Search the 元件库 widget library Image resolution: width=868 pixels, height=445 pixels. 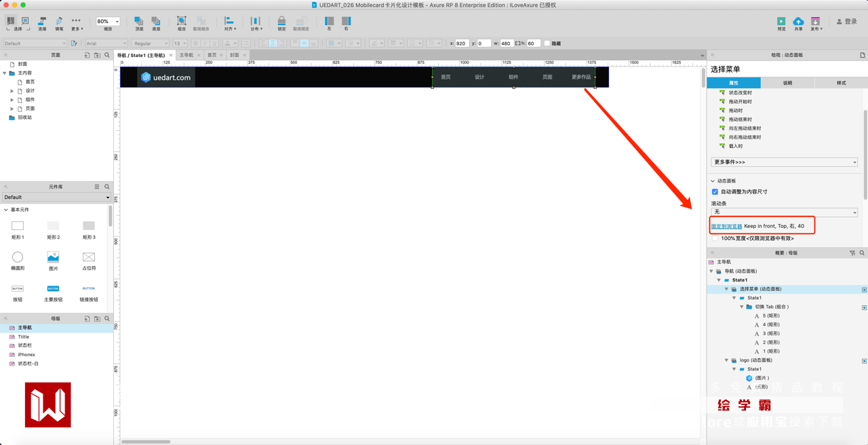[107, 187]
